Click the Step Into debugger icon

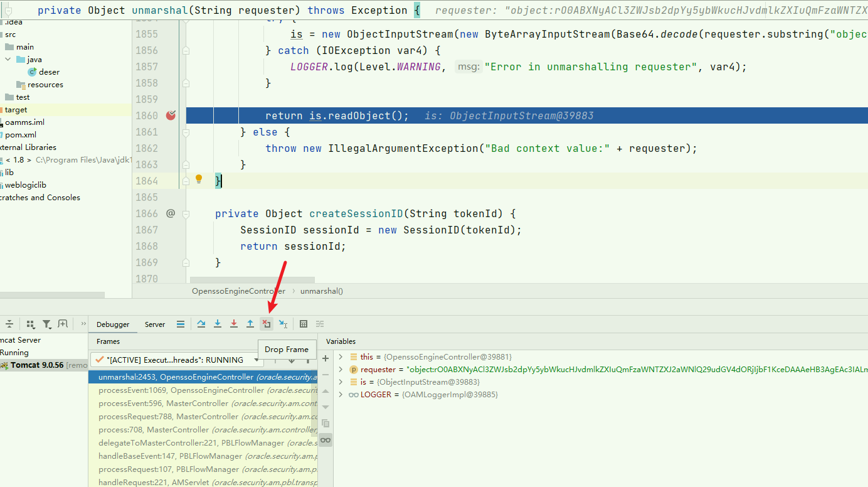[x=218, y=324]
